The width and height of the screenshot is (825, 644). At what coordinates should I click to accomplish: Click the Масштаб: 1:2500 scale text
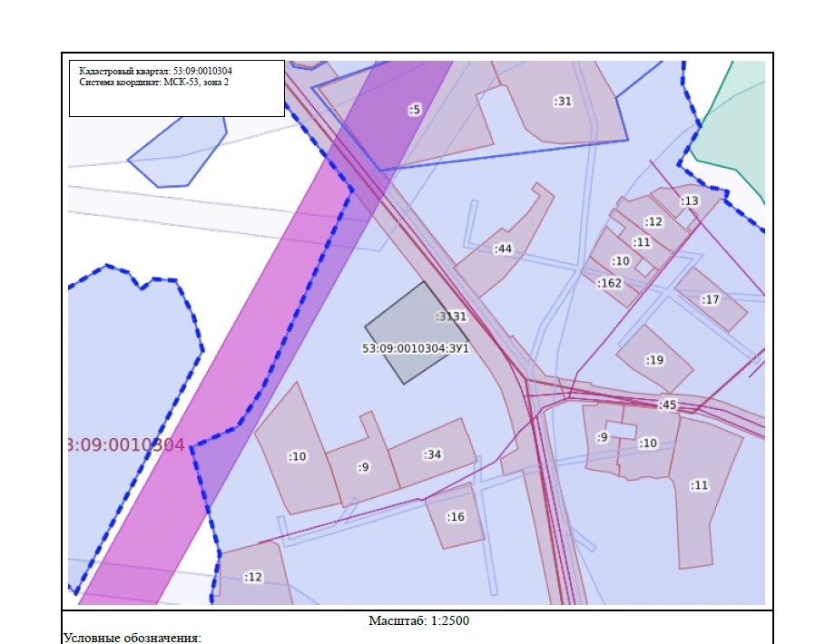pyautogui.click(x=418, y=620)
